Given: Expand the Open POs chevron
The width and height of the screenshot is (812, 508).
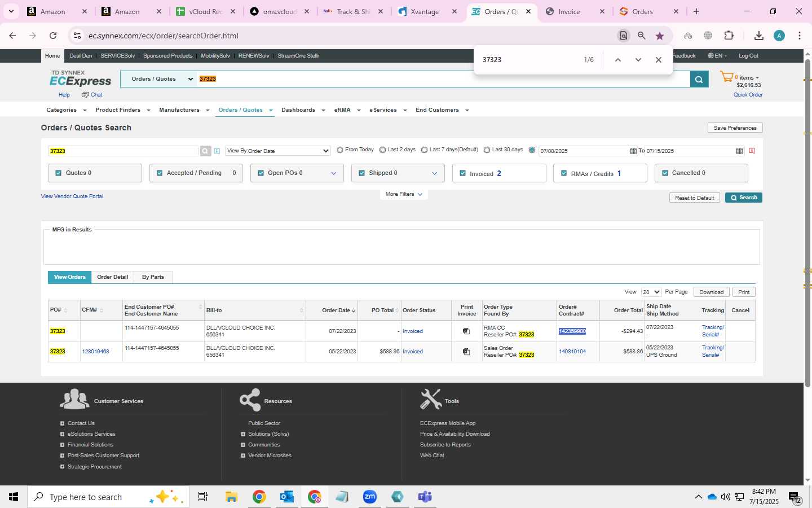Looking at the screenshot, I should (x=333, y=173).
